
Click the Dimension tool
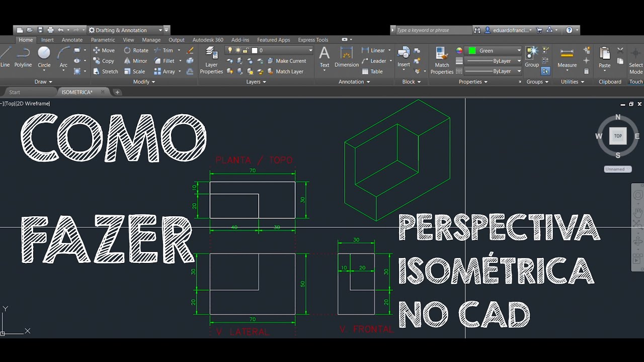click(x=347, y=57)
